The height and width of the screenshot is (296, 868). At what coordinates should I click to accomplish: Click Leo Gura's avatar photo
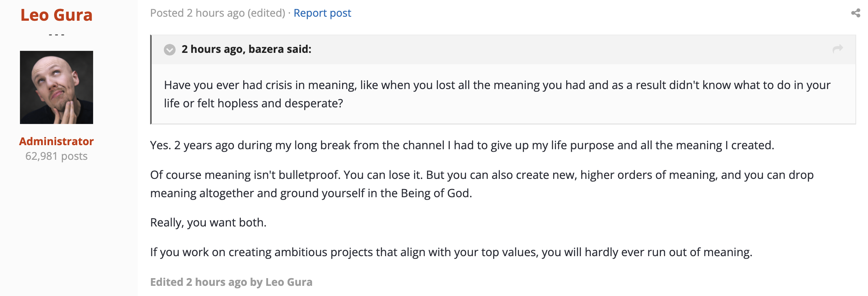57,87
